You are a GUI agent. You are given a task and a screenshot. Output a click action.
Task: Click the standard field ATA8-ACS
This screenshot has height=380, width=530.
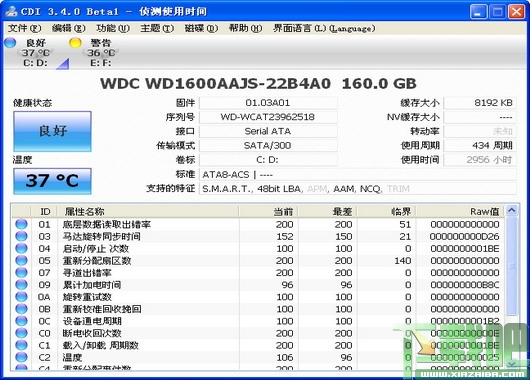pyautogui.click(x=358, y=174)
